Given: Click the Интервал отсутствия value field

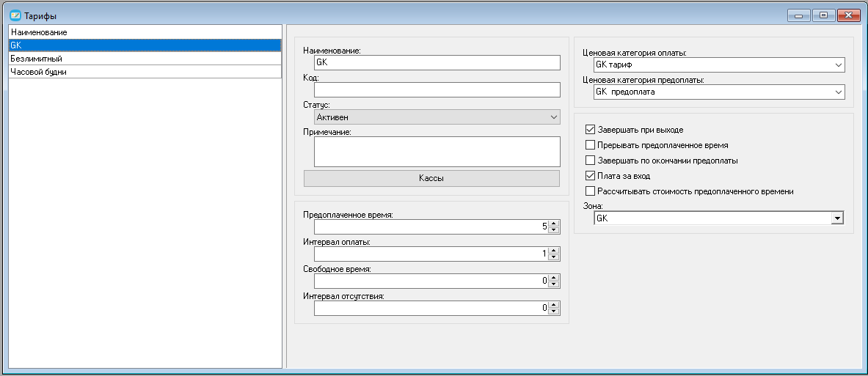Looking at the screenshot, I should [431, 308].
